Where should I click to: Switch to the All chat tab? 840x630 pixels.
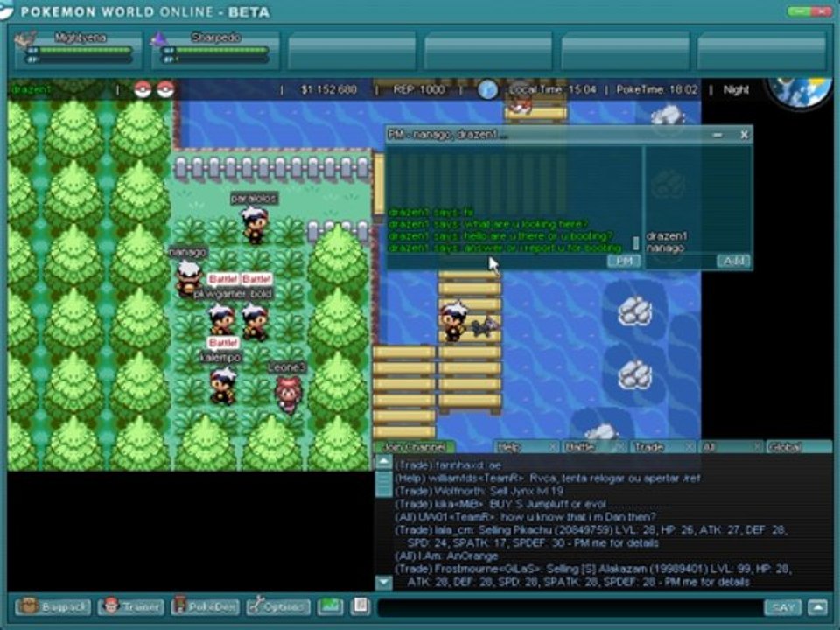coord(724,447)
